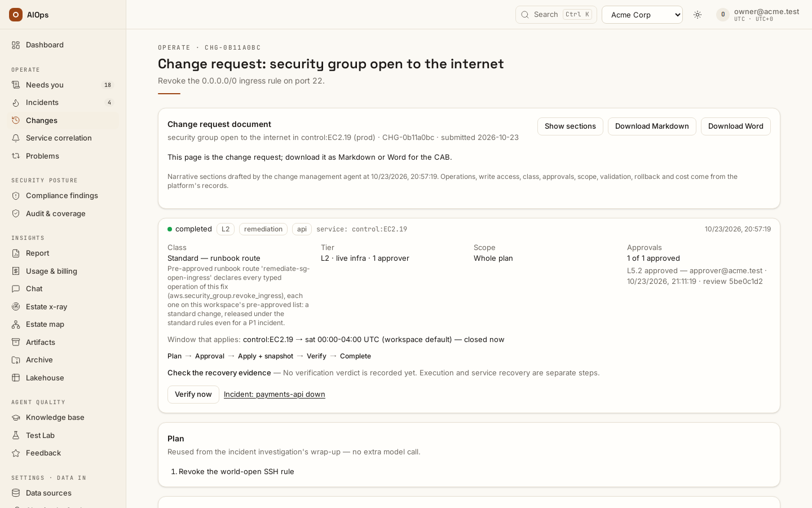Click the Estate map network icon
The image size is (812, 508).
pos(16,325)
